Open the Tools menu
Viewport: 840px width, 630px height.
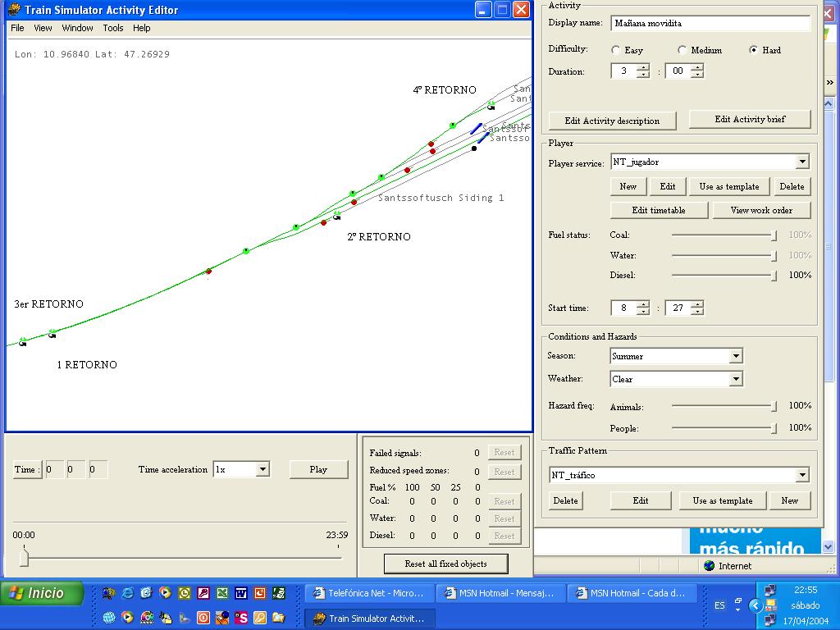[x=113, y=28]
